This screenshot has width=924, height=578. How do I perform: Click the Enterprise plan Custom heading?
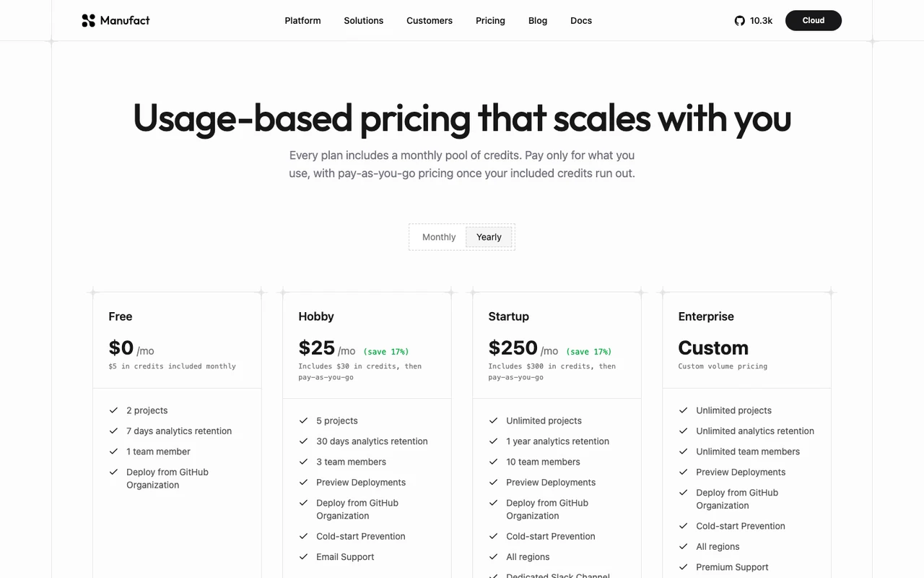(x=713, y=348)
